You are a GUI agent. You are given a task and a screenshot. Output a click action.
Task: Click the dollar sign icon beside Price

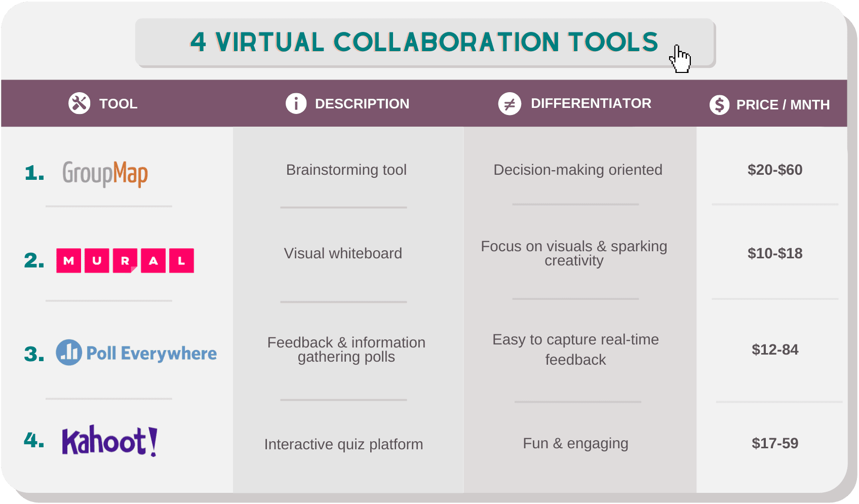coord(719,105)
